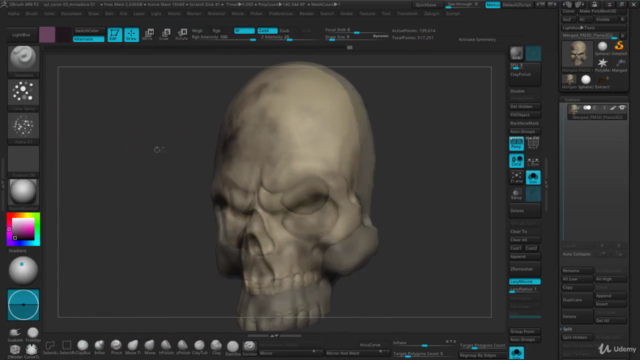This screenshot has width=640, height=360.
Task: Select the Move transform icon
Action: tap(148, 35)
